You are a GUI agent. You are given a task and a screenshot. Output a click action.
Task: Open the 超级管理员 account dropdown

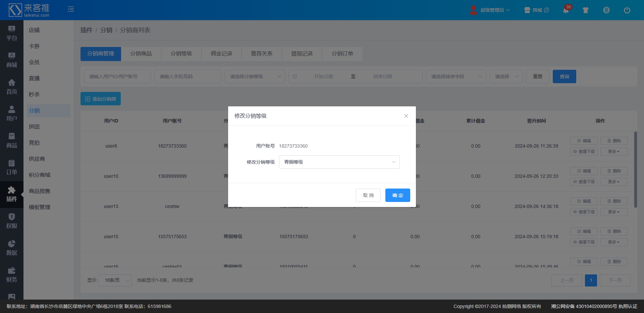[490, 10]
